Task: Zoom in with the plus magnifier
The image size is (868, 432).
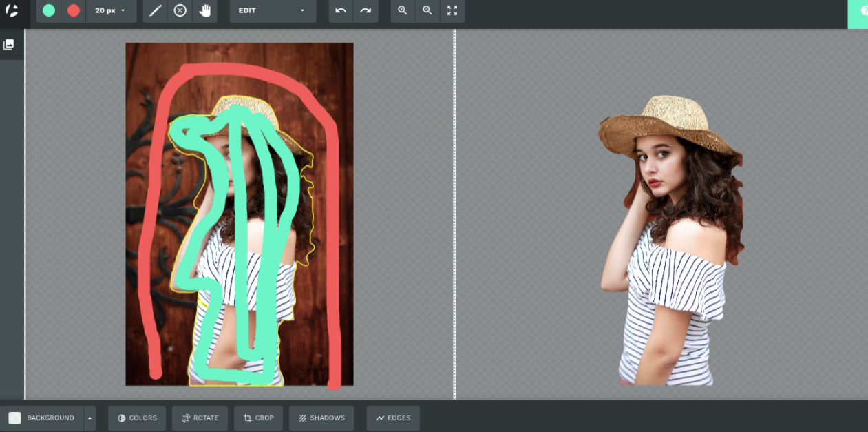Action: [403, 11]
